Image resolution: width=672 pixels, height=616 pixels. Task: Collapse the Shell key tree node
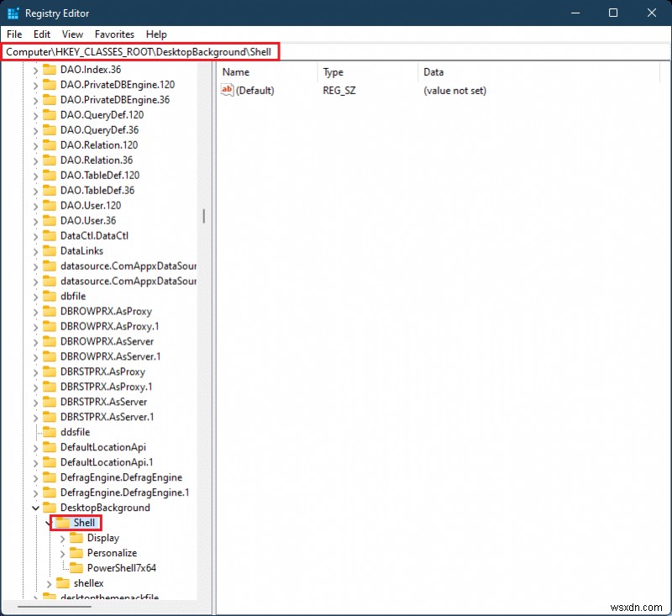[x=50, y=523]
